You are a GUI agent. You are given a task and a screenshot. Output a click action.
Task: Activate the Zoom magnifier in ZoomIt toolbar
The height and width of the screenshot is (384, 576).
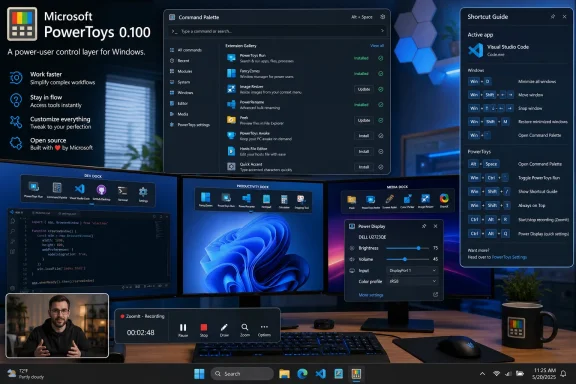[x=245, y=330]
